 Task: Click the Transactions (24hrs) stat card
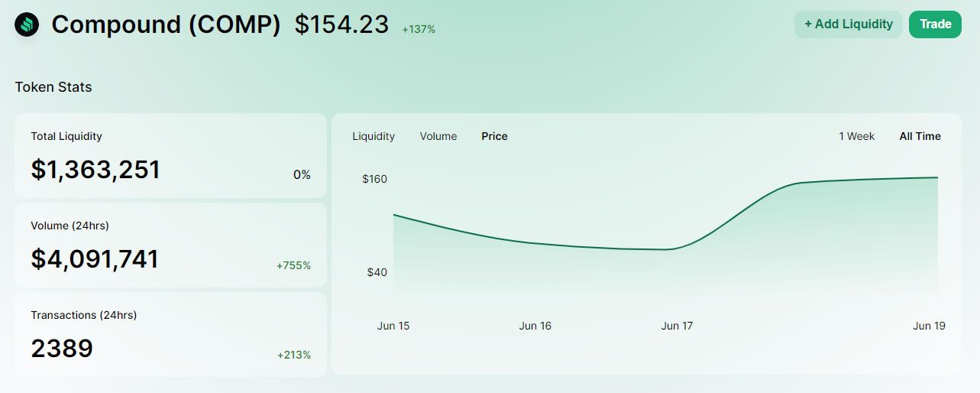[170, 335]
